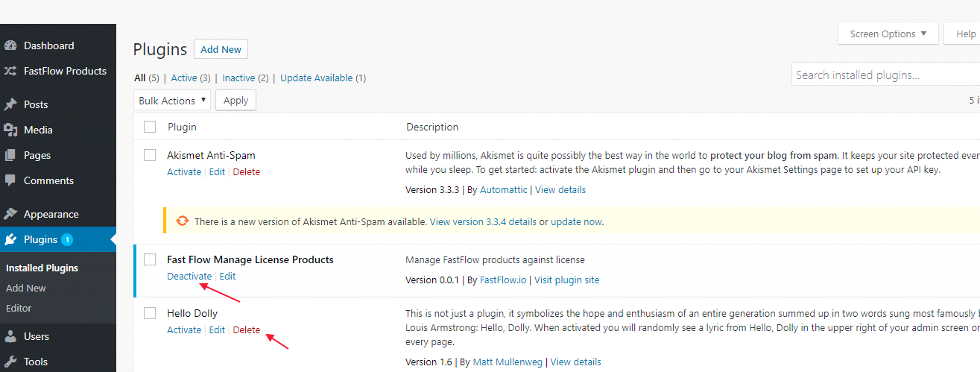
Task: Filter plugins by All
Action: click(140, 78)
